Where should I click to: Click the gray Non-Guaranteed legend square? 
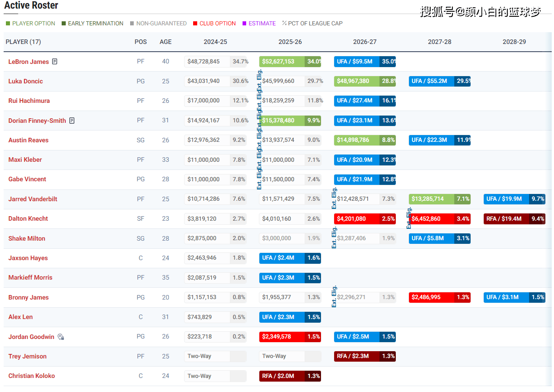132,24
